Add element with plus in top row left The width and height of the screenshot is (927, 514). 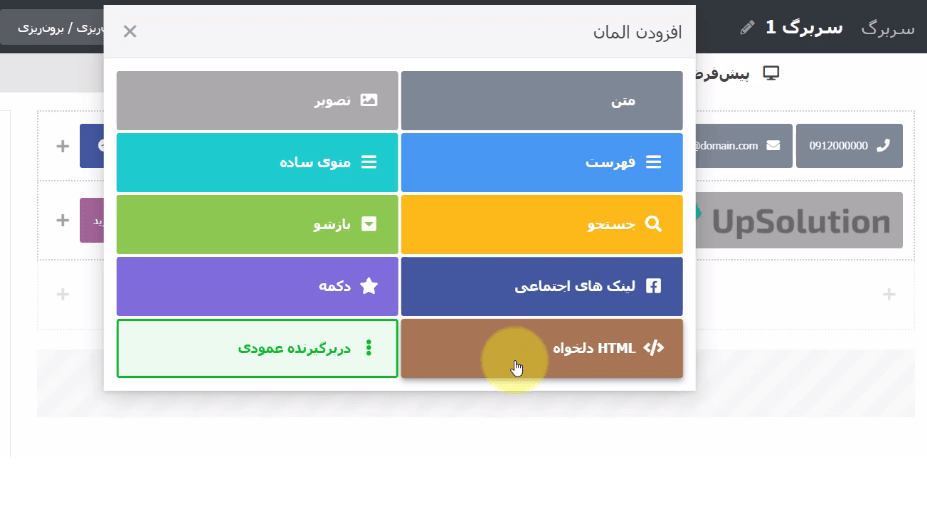(63, 146)
